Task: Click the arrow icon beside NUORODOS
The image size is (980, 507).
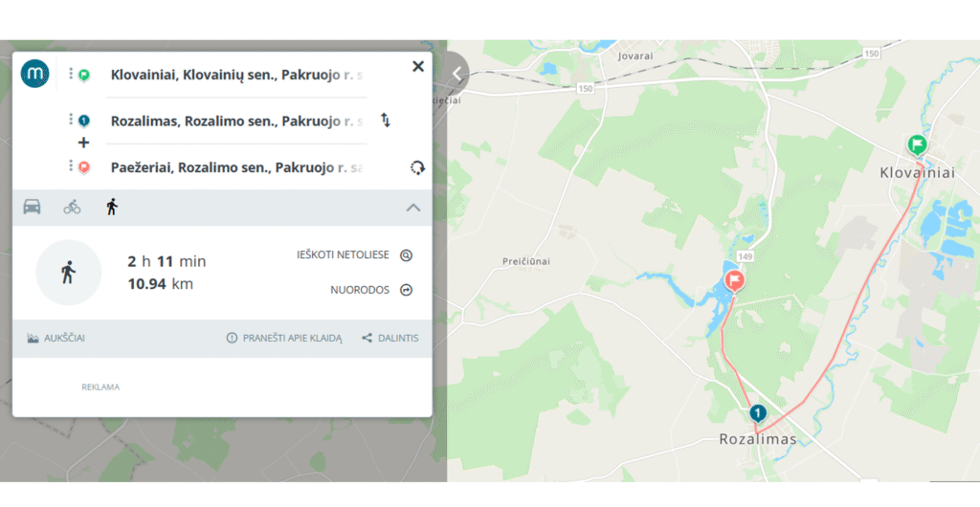Action: 406,290
